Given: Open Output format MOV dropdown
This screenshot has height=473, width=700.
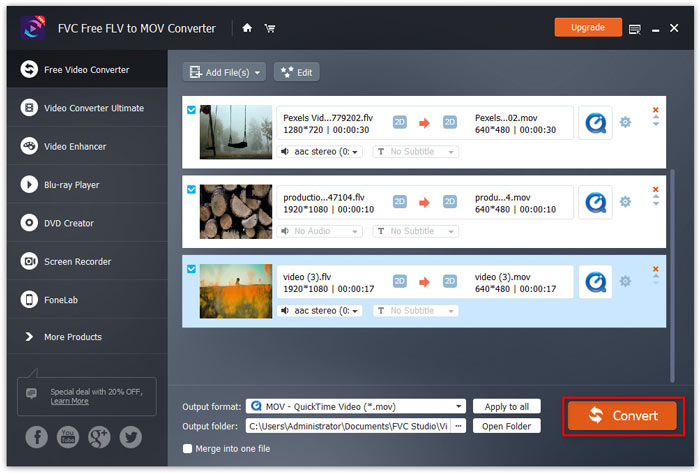Looking at the screenshot, I should [356, 407].
